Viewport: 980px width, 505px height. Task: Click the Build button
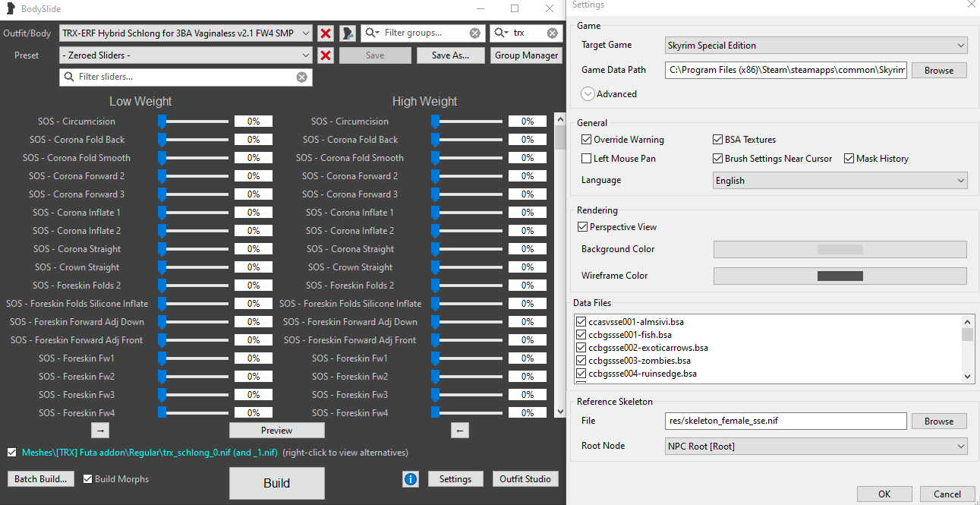[x=277, y=483]
